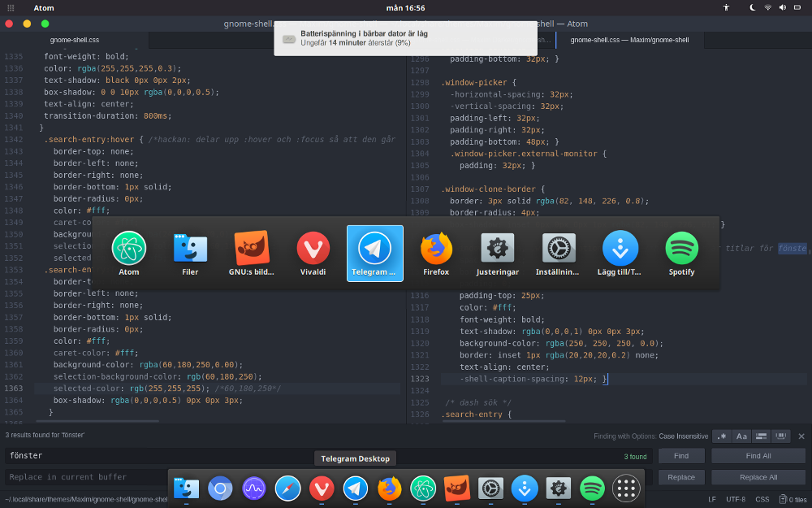Click the highlighted fönste match in right pane
The image size is (812, 508).
(793, 248)
